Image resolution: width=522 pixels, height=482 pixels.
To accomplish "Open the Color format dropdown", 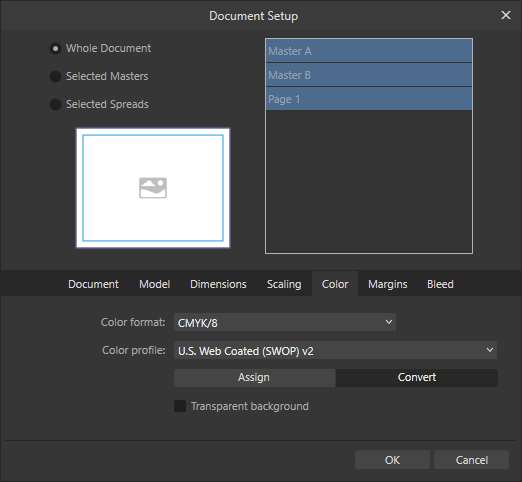I will click(x=285, y=322).
